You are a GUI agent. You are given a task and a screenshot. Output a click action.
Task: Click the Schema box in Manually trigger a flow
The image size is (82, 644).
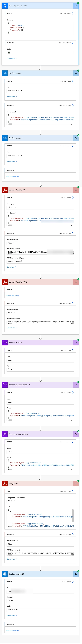click(x=40, y=28)
